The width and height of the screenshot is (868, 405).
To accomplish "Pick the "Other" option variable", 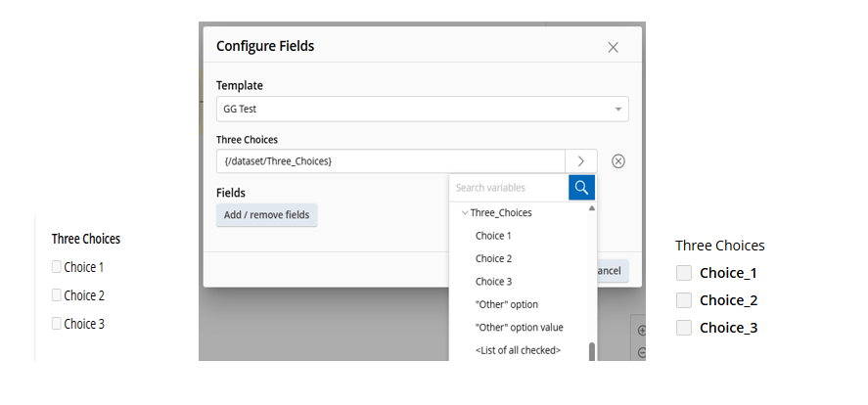I will (507, 304).
